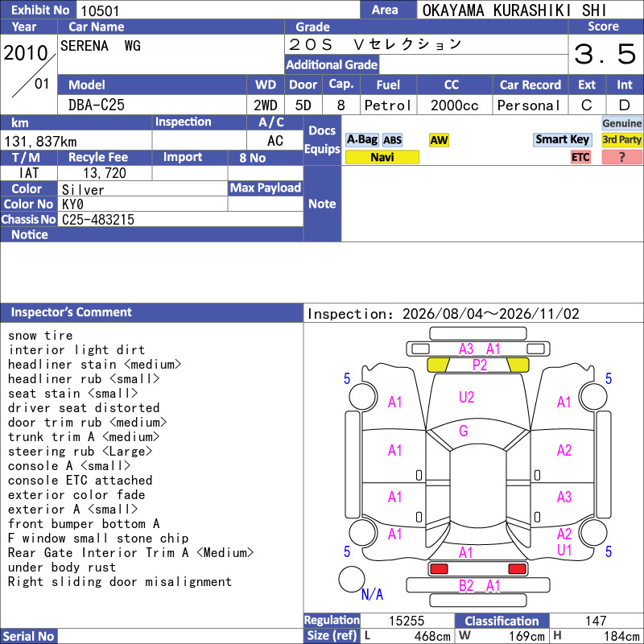The width and height of the screenshot is (644, 644).
Task: Click the comment 'Right sliding door misalignment'
Action: (x=120, y=582)
